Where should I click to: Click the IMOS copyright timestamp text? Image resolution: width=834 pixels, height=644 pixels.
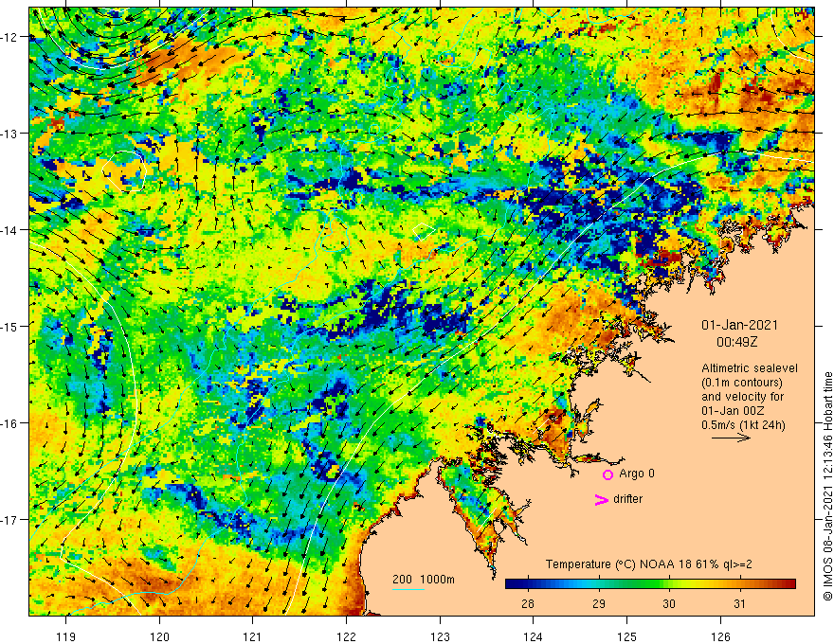(827, 486)
